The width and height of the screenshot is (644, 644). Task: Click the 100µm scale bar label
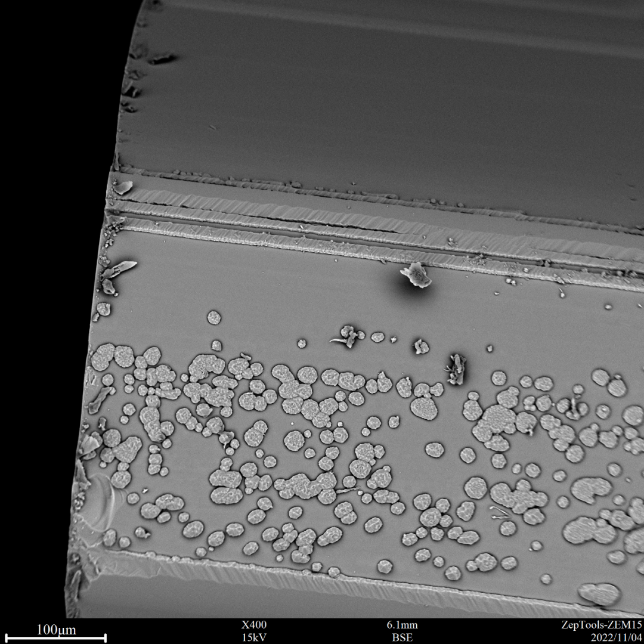(55, 629)
